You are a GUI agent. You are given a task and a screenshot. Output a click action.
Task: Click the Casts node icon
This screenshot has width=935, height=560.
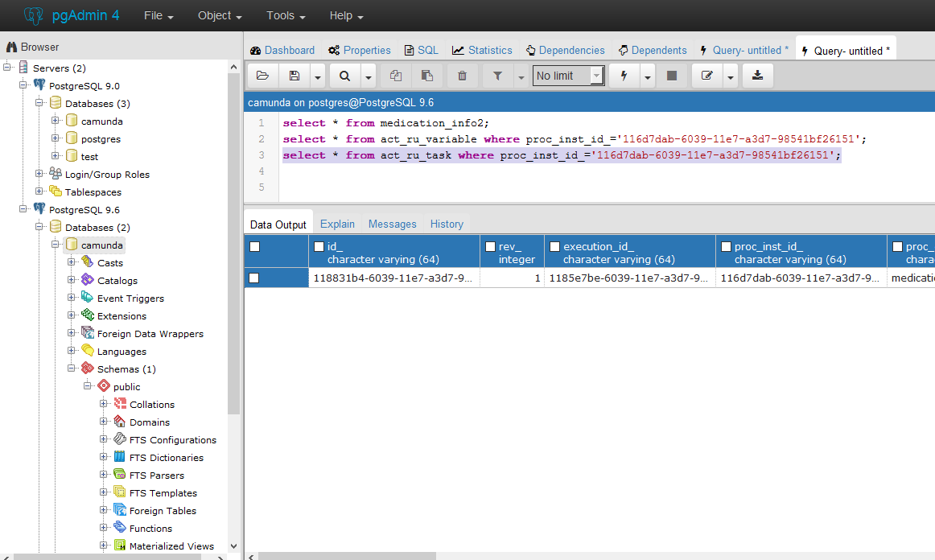(x=88, y=261)
